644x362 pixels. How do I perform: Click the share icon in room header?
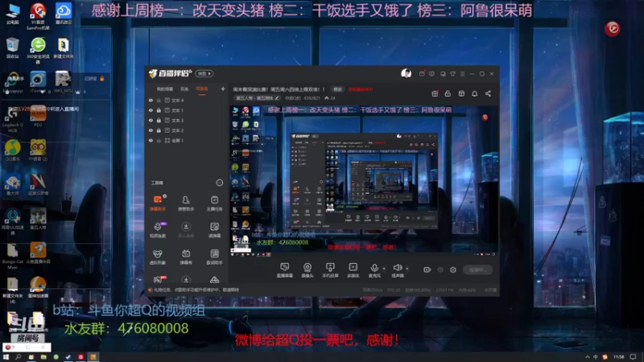pyautogui.click(x=488, y=93)
